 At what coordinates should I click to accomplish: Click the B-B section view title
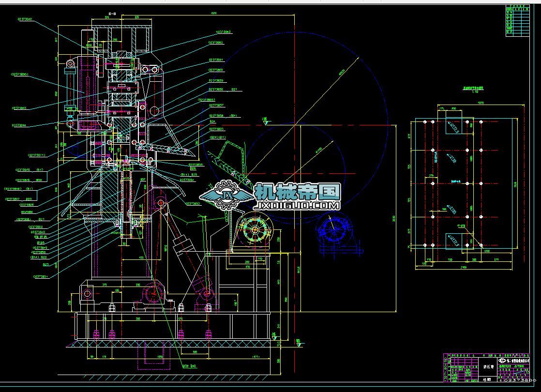point(112,14)
